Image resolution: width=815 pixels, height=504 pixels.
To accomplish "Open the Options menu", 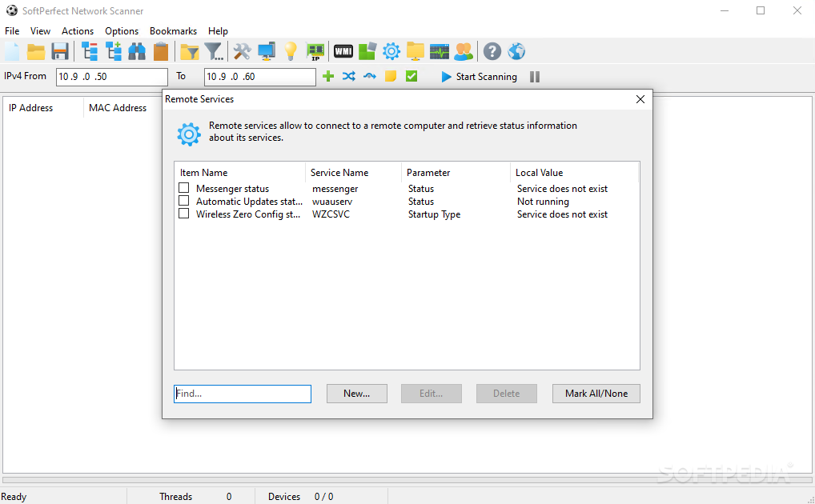I will (x=122, y=31).
